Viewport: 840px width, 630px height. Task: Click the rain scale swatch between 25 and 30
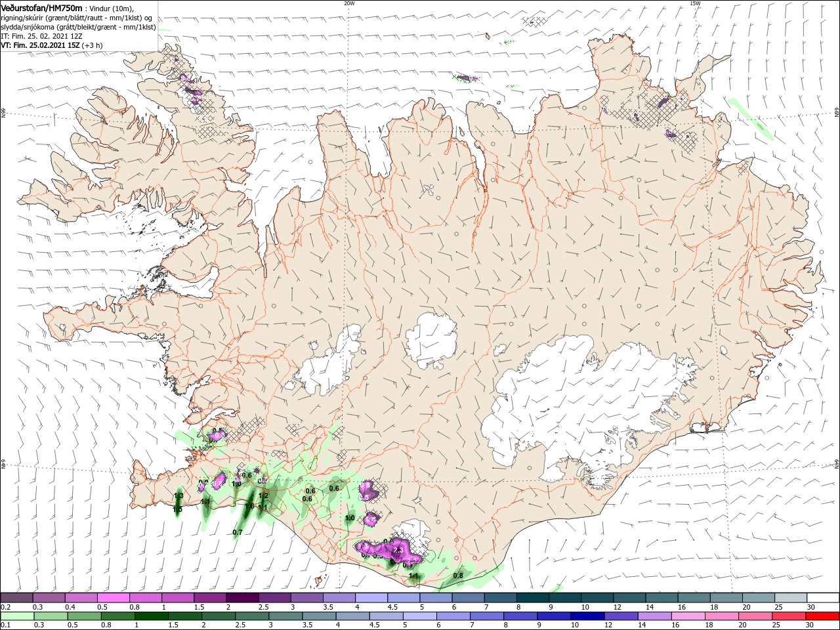787,616
